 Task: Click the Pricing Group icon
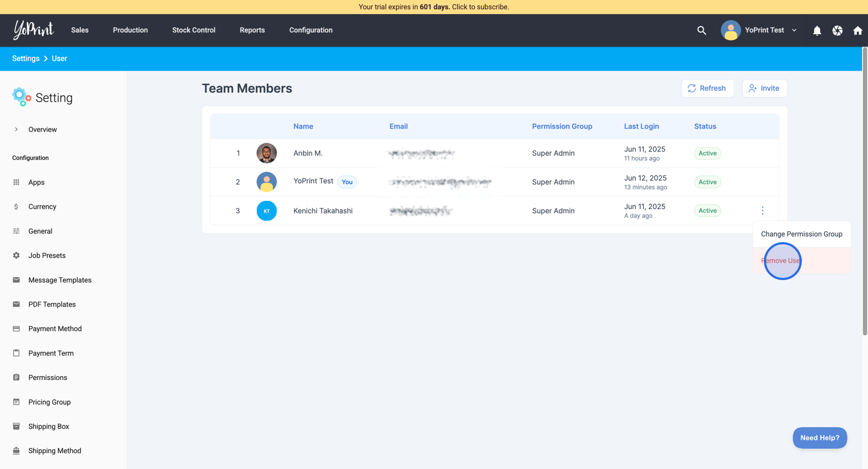pos(16,402)
